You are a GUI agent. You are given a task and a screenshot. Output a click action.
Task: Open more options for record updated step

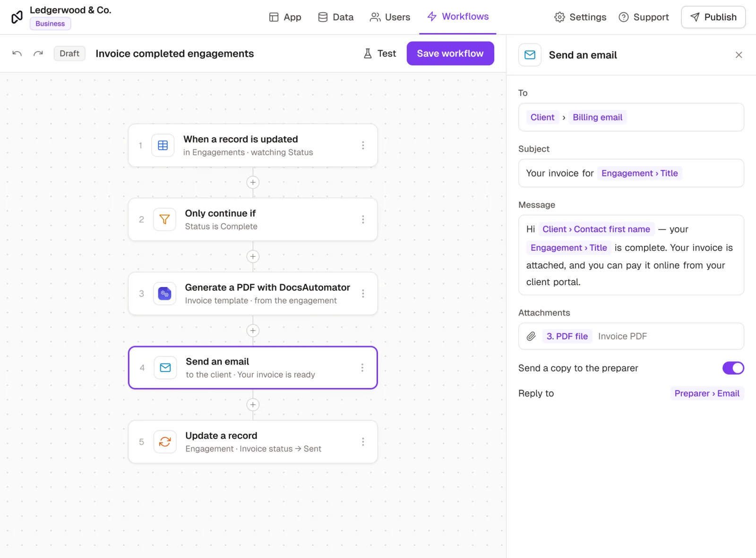[x=363, y=145]
